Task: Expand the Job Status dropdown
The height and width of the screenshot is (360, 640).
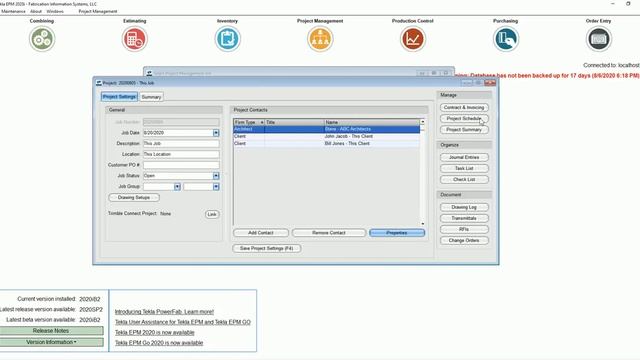Action: (x=216, y=176)
